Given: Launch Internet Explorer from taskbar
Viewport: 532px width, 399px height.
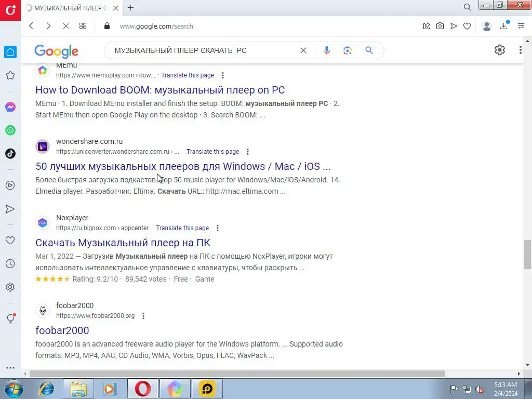Looking at the screenshot, I should 46,389.
